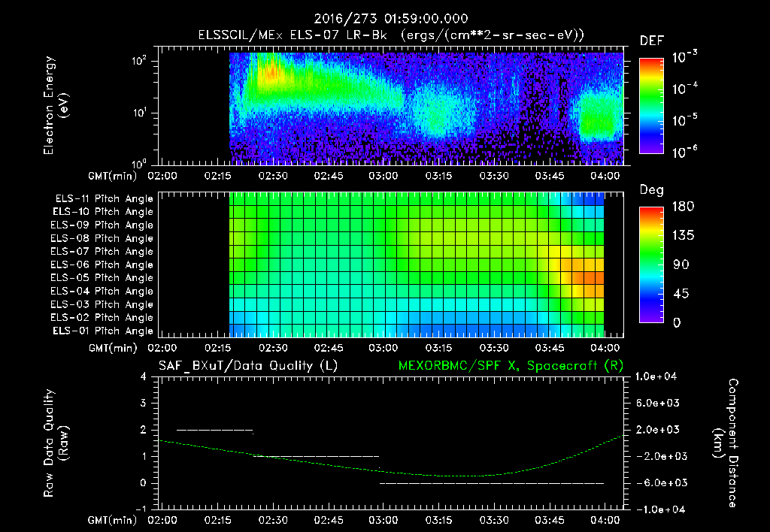Select the ELS-02 Pitch Angle row label
770x532 pixels.
click(102, 318)
